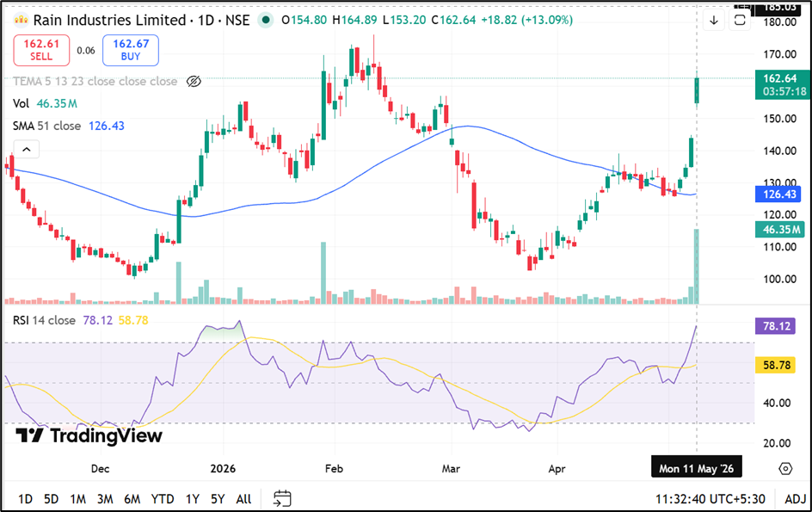Click the 162.61 SELL button
812x512 pixels.
pyautogui.click(x=41, y=50)
